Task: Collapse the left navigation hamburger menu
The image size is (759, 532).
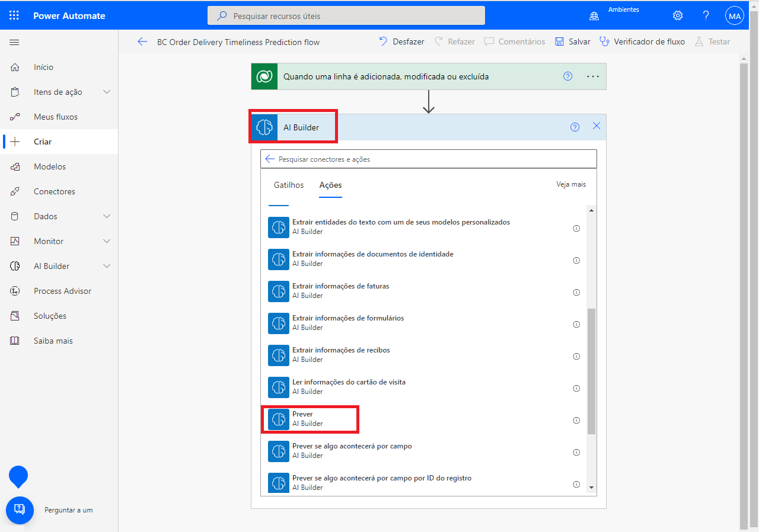Action: (x=14, y=42)
